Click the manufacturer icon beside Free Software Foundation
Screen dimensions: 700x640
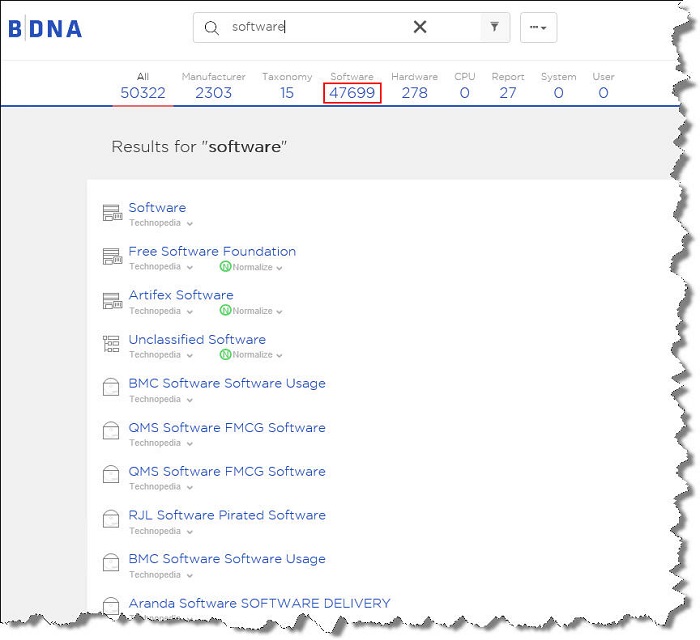click(112, 256)
